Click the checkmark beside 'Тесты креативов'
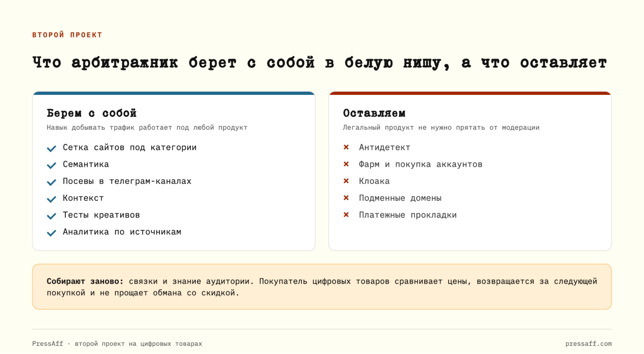 point(52,216)
